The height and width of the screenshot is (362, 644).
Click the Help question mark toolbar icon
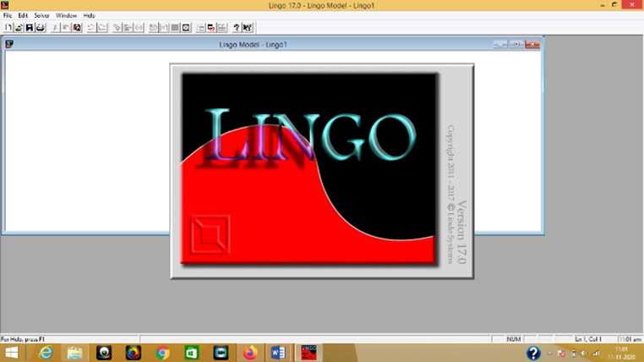(236, 28)
